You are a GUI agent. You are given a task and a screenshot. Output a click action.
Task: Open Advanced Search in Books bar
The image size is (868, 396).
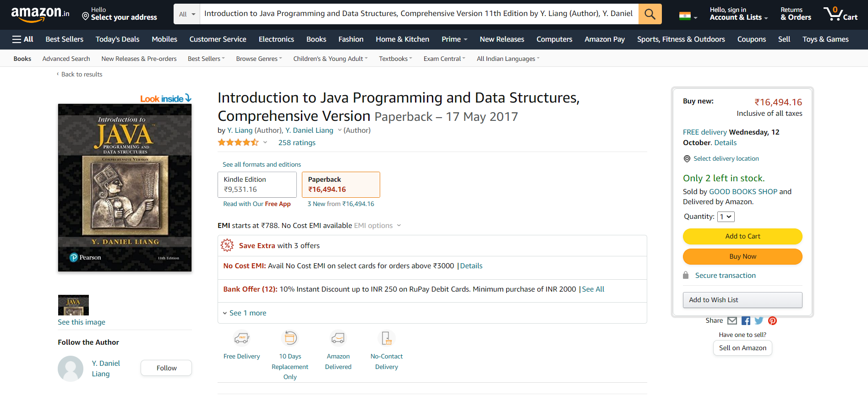[x=66, y=59]
